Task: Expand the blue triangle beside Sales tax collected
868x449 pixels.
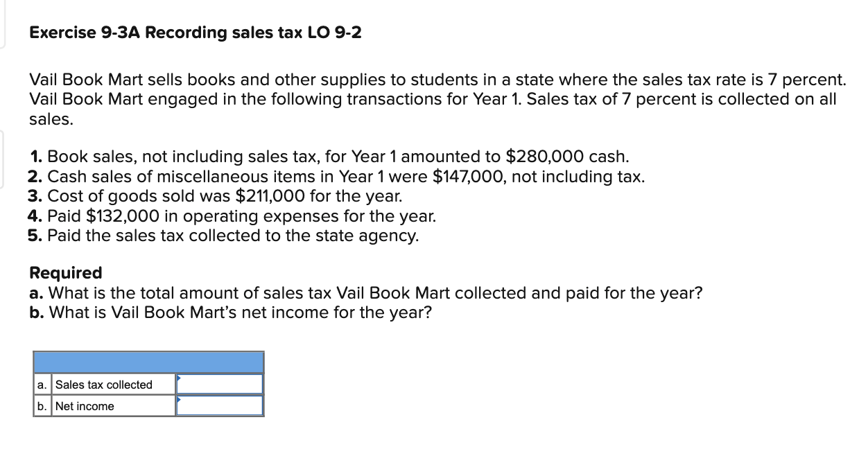Action: click(x=179, y=378)
